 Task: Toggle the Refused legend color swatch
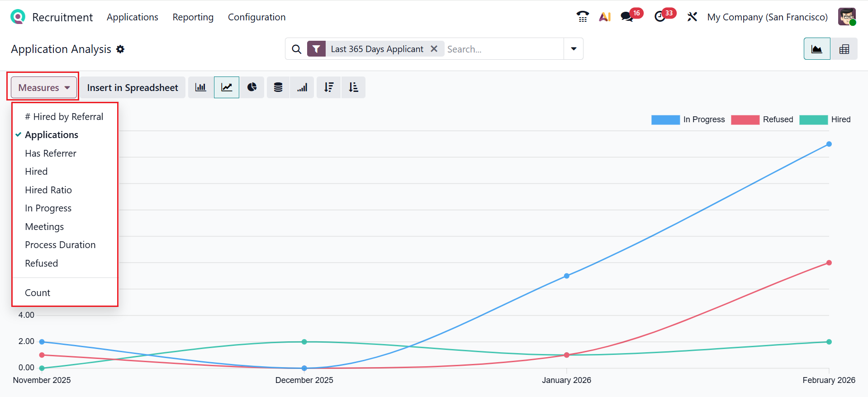tap(745, 120)
